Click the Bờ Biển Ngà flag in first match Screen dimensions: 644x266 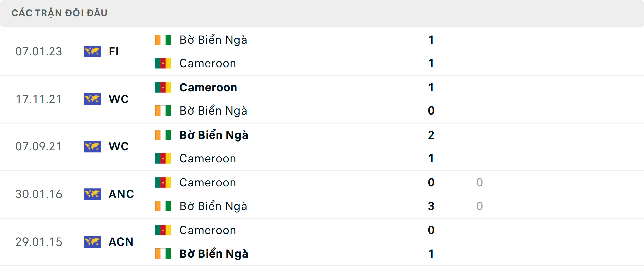[x=163, y=39]
